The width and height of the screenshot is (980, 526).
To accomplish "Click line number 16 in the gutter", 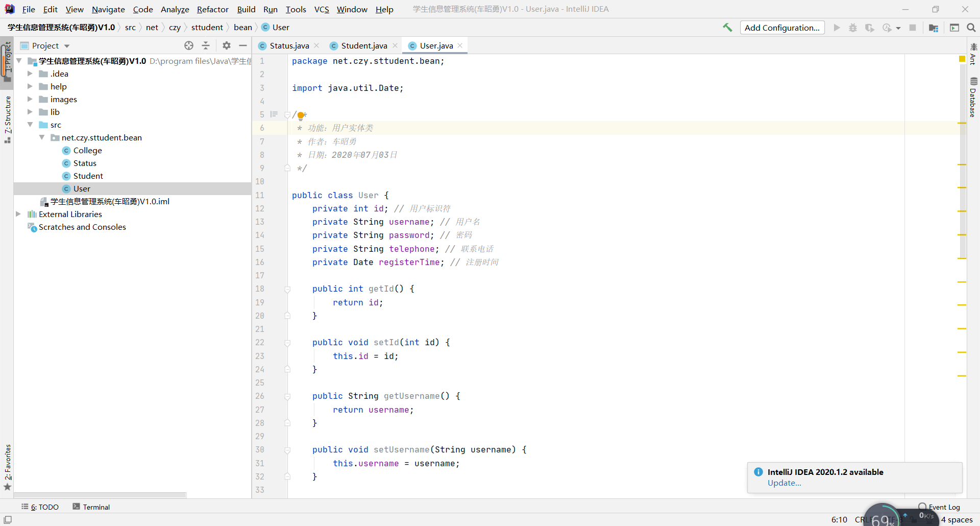I will click(x=260, y=262).
